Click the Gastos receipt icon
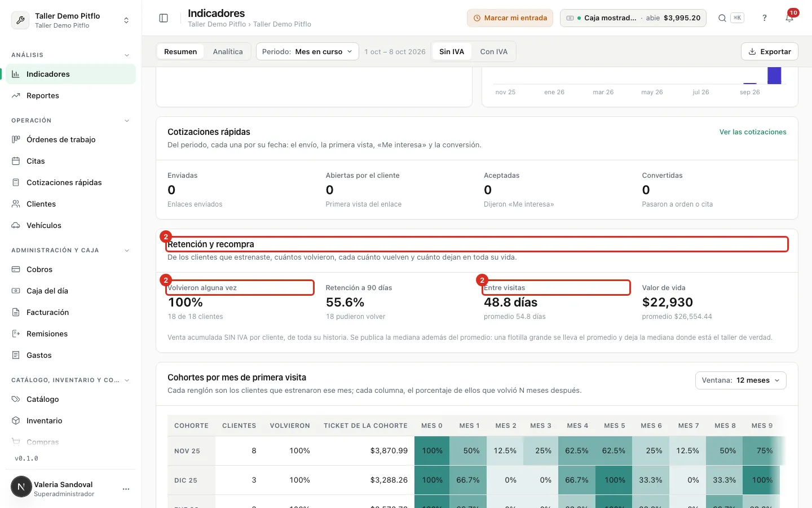Image resolution: width=812 pixels, height=508 pixels. [16, 355]
